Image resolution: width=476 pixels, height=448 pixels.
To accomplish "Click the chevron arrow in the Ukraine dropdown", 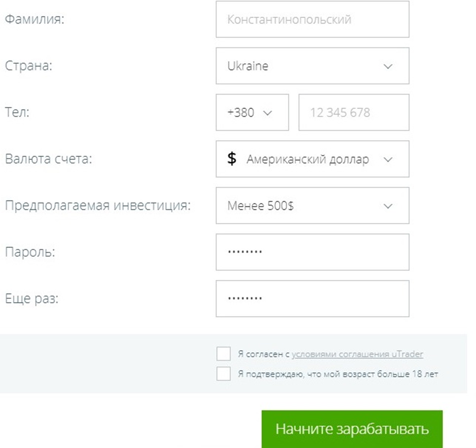I will click(388, 66).
